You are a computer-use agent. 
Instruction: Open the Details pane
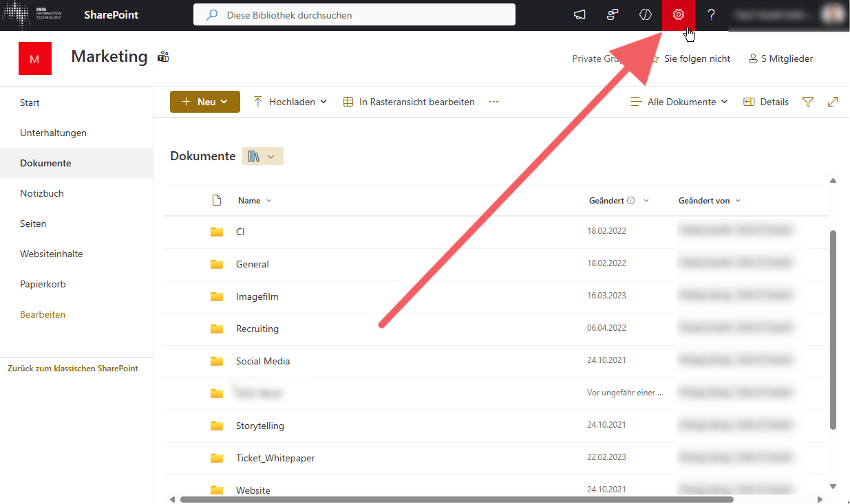766,102
